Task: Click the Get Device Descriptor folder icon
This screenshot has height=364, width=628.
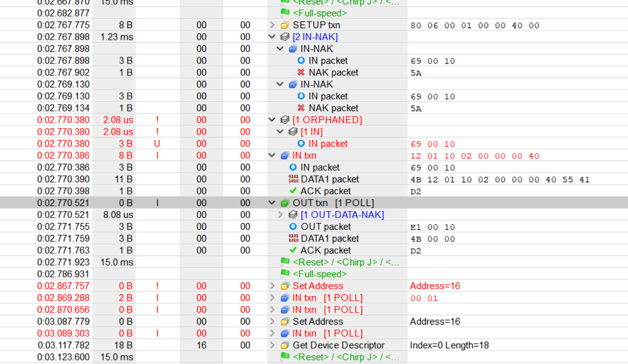Action: tap(285, 345)
